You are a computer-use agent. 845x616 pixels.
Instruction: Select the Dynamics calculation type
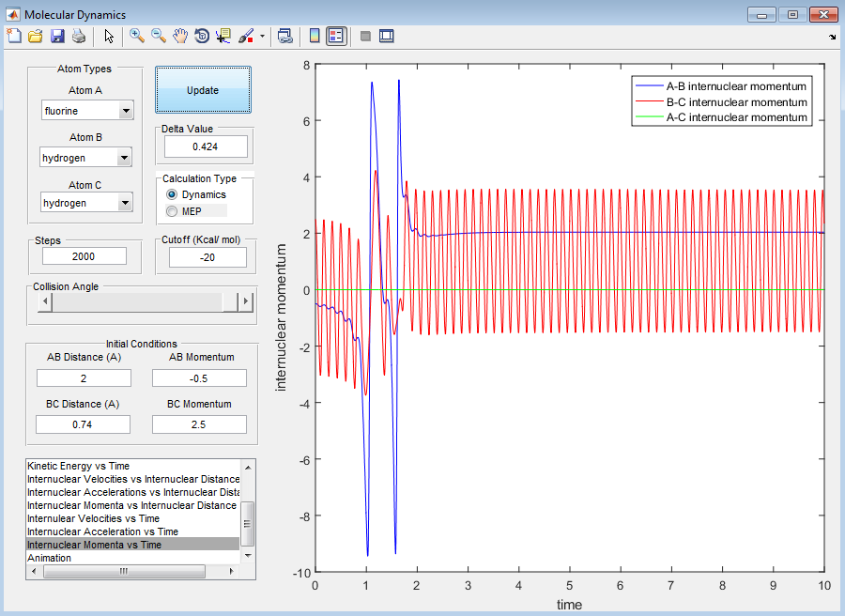[x=172, y=194]
